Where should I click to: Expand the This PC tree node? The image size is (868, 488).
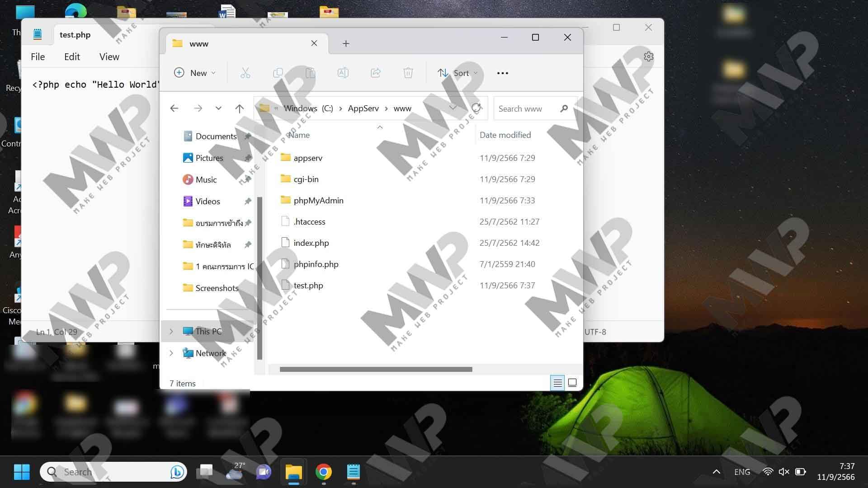click(171, 331)
